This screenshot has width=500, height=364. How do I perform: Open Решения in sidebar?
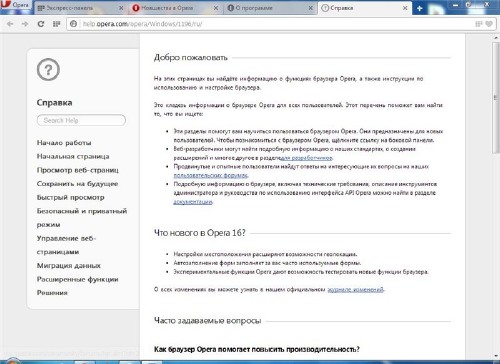pos(52,293)
